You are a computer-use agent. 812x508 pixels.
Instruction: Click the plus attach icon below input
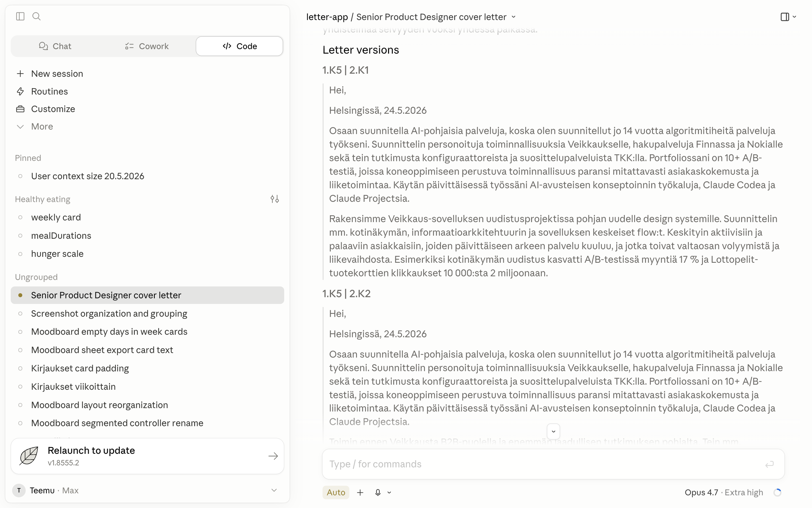point(360,492)
